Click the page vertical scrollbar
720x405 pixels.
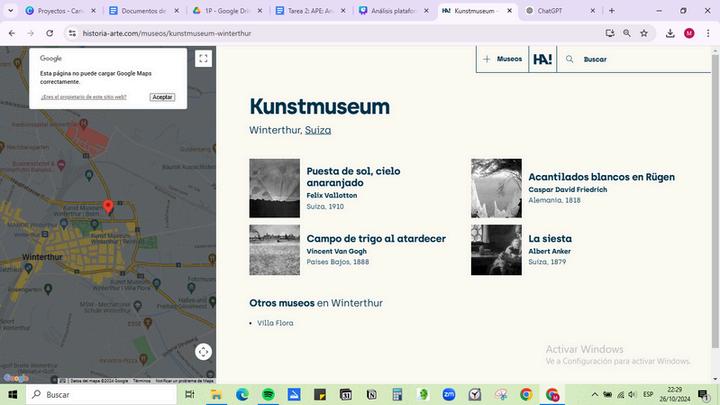(x=715, y=202)
